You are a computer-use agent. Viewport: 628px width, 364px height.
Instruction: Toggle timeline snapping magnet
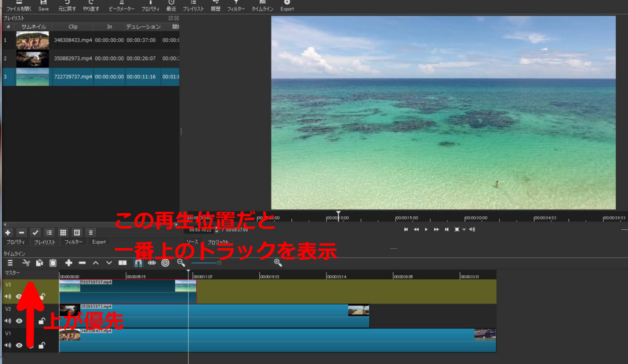(x=138, y=263)
